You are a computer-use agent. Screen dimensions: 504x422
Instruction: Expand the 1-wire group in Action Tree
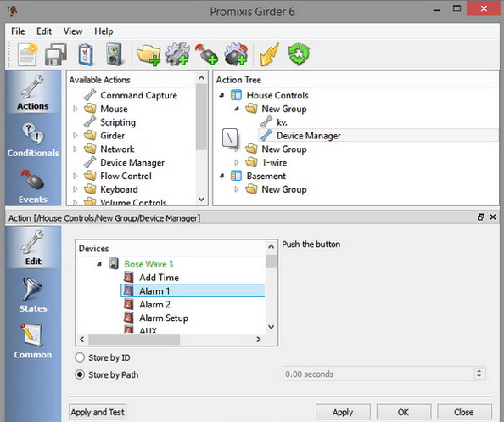point(237,162)
